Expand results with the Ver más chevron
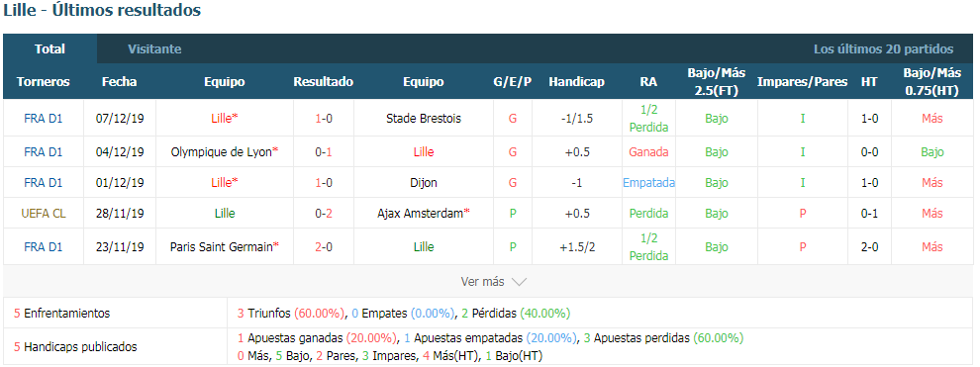The height and width of the screenshot is (367, 980). click(494, 282)
